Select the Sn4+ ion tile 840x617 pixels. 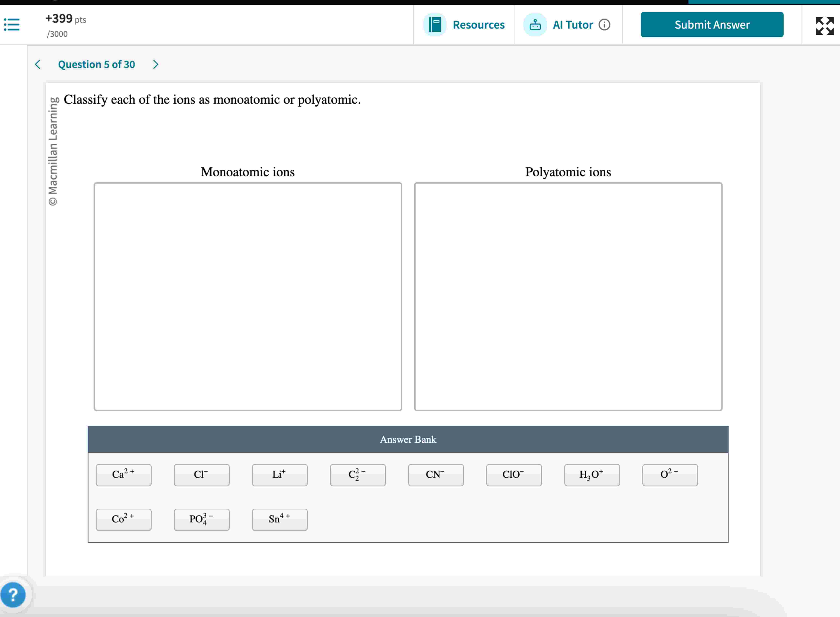point(279,520)
